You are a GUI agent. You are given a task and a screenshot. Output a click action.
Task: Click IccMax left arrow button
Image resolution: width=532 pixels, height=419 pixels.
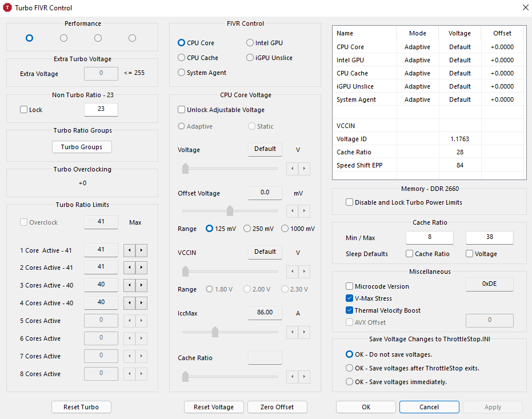[x=293, y=332]
